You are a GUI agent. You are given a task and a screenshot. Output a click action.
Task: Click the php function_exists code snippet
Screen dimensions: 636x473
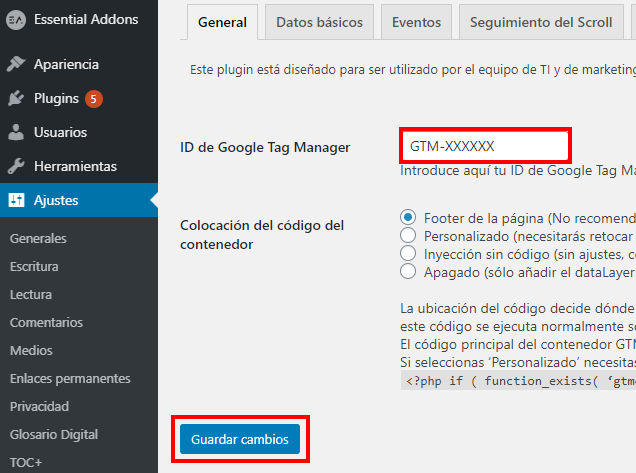pos(518,381)
